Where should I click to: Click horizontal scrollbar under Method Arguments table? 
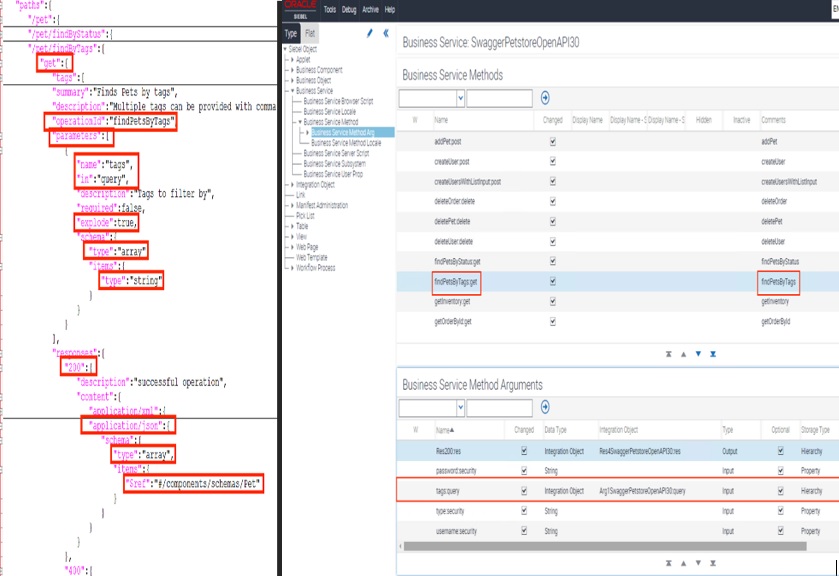coord(605,546)
